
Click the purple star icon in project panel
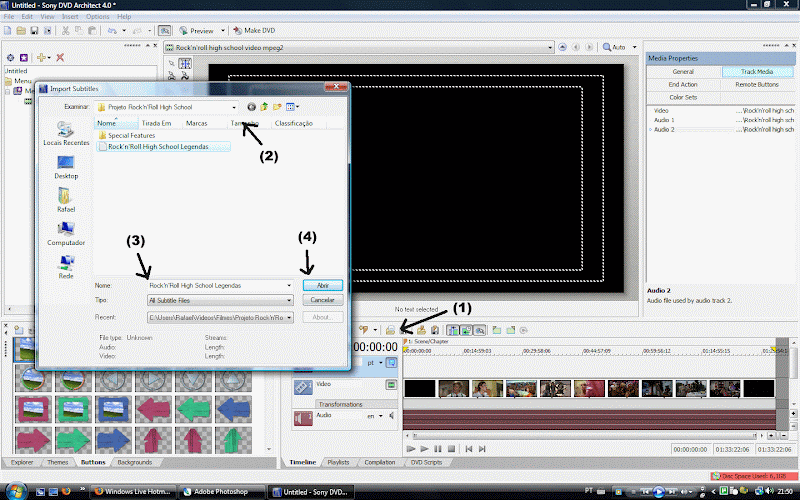23,58
